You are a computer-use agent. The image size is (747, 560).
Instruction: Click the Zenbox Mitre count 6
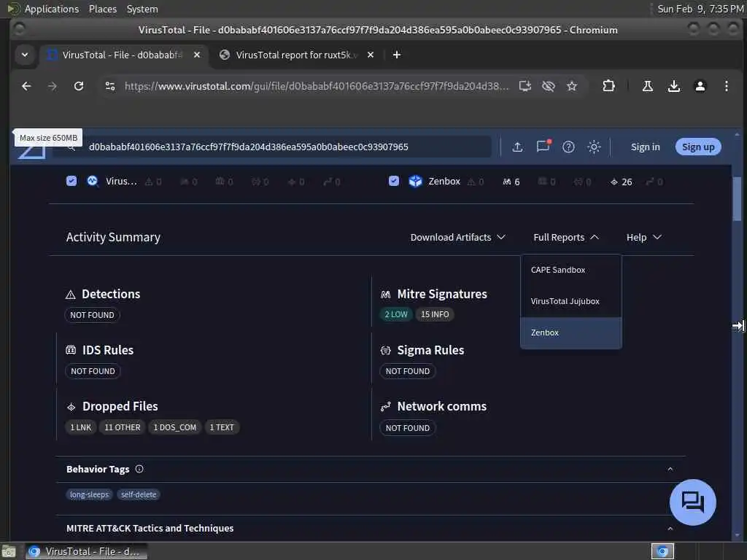click(511, 182)
